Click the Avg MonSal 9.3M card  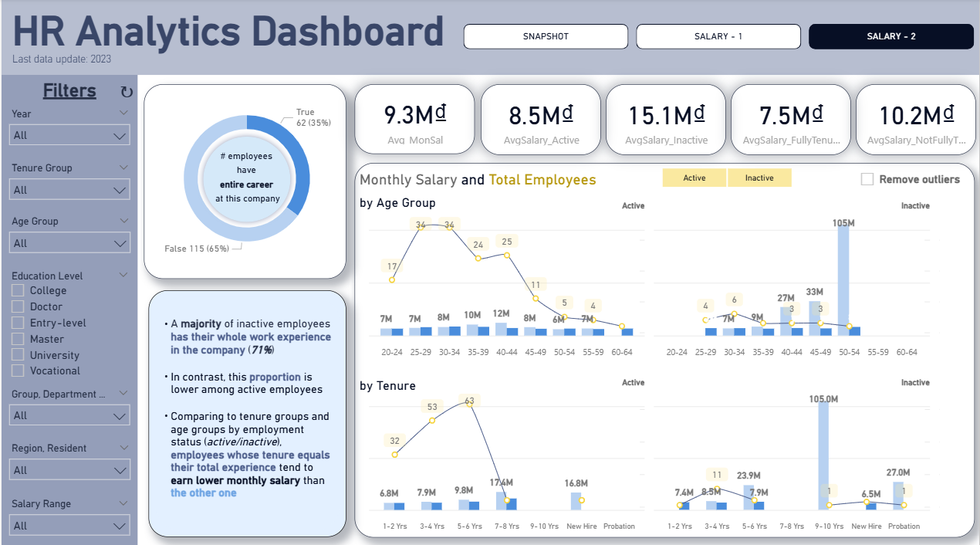click(x=415, y=120)
